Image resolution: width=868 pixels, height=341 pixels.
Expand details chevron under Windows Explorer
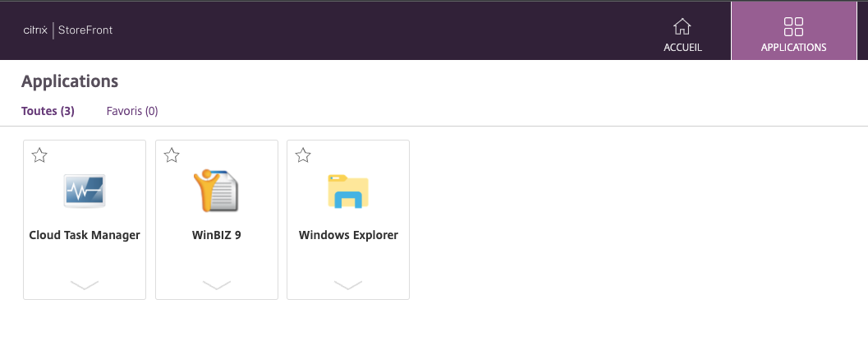click(348, 284)
